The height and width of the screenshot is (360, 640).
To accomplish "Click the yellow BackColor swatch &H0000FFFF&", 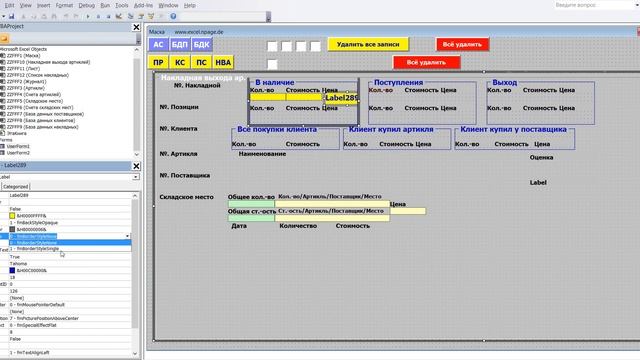I will pyautogui.click(x=12, y=216).
